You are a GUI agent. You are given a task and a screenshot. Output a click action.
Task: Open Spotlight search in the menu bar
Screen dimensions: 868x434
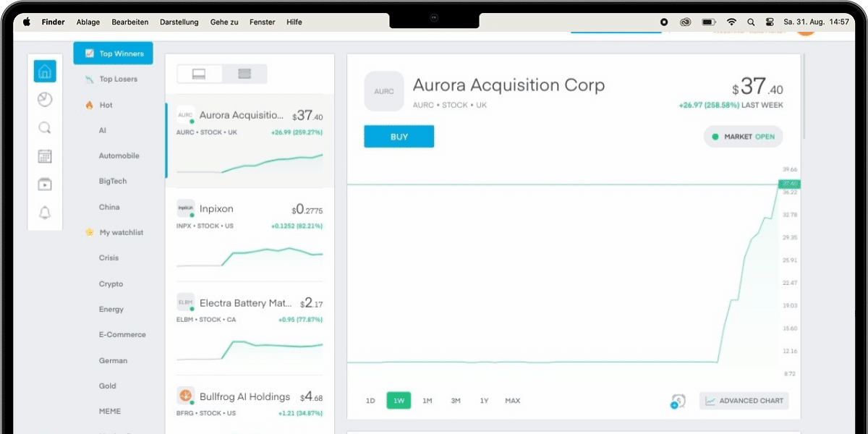click(x=751, y=22)
